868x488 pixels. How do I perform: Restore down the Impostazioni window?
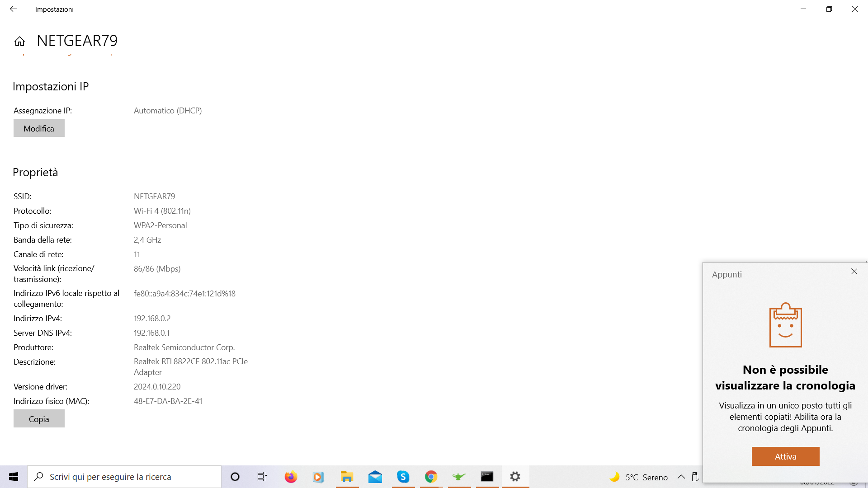pyautogui.click(x=829, y=9)
